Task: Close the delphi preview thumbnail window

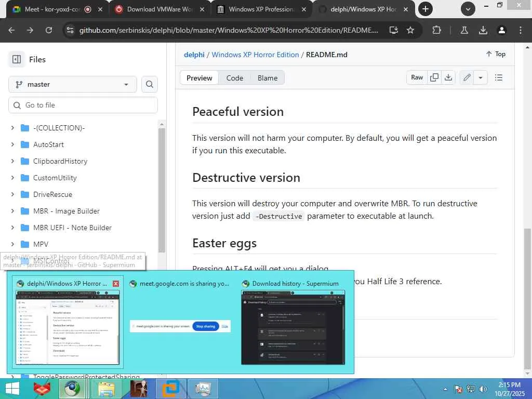Action: [116, 284]
